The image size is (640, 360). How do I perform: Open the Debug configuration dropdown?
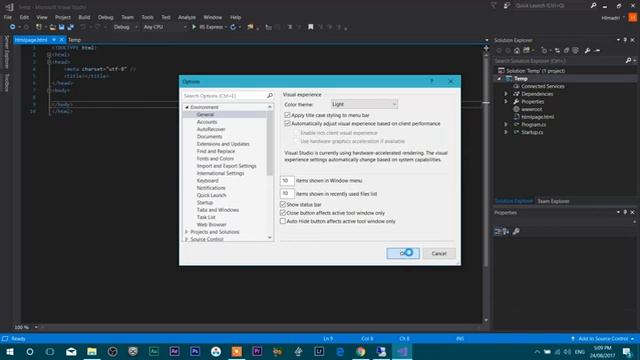pyautogui.click(x=125, y=27)
